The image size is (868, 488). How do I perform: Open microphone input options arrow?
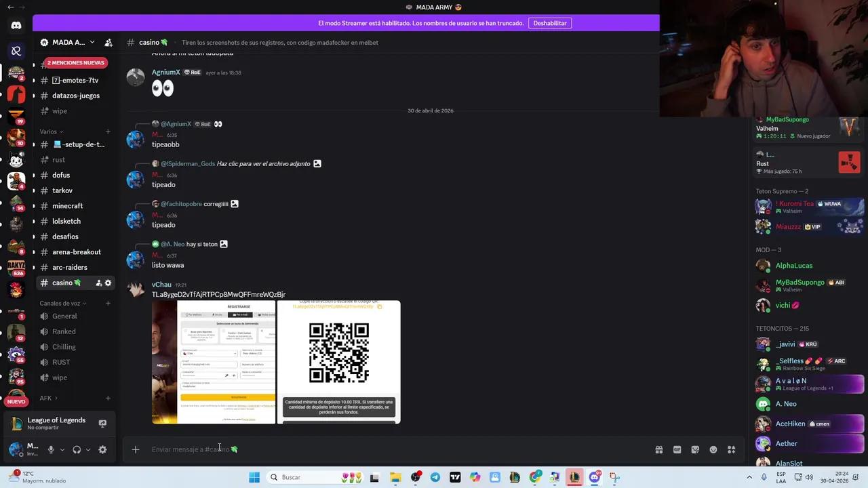coord(62,449)
